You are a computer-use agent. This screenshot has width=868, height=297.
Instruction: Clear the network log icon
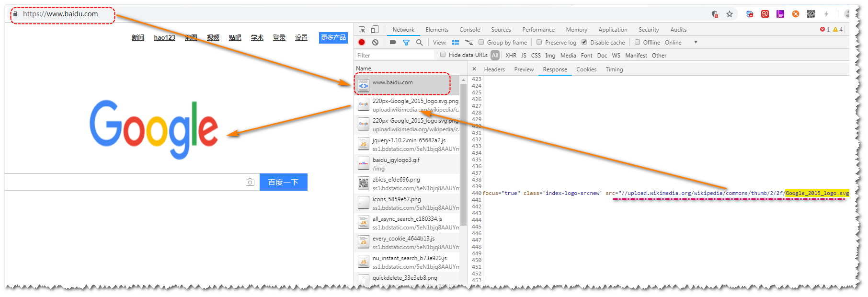coord(376,42)
